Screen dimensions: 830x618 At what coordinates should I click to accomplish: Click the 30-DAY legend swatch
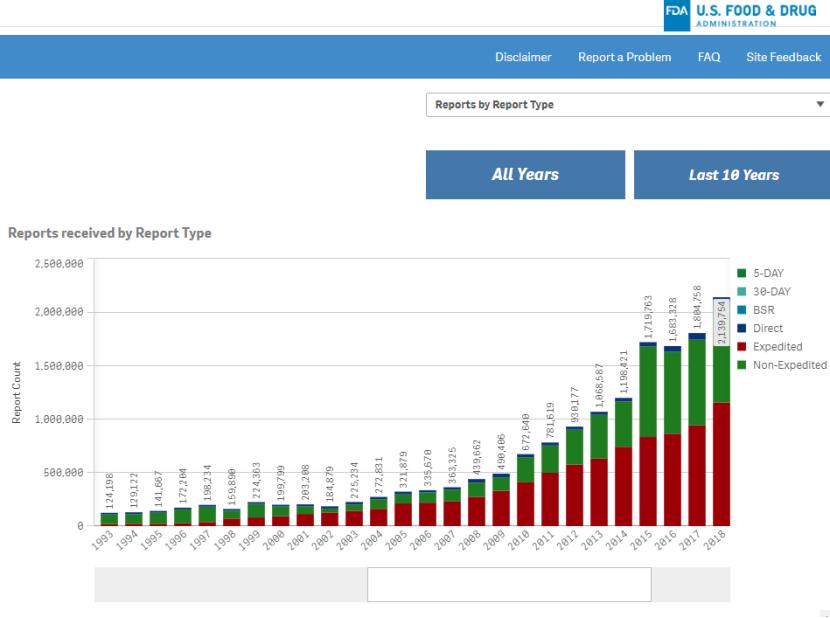click(x=742, y=291)
